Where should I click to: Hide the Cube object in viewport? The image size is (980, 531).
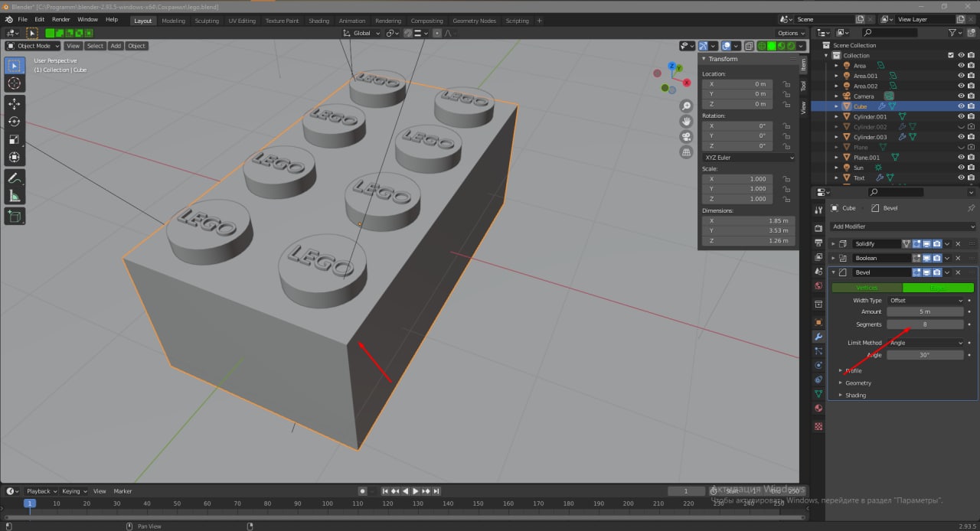click(x=961, y=106)
